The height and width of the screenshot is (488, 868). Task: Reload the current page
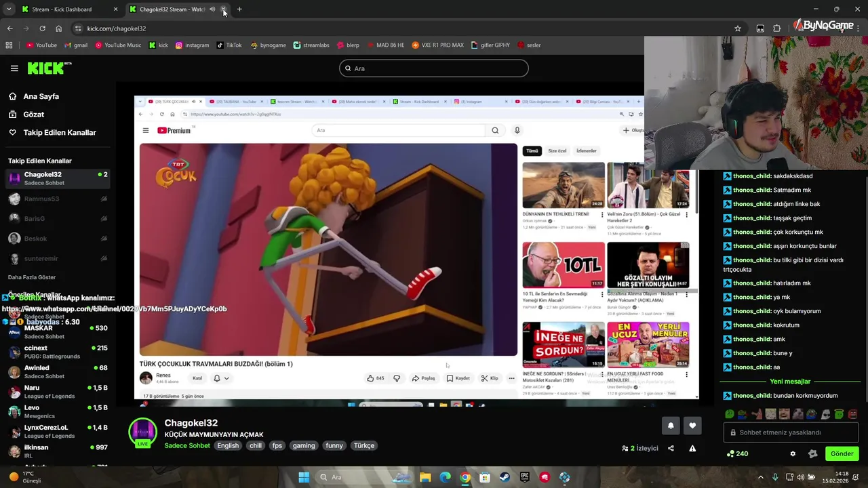(x=42, y=28)
